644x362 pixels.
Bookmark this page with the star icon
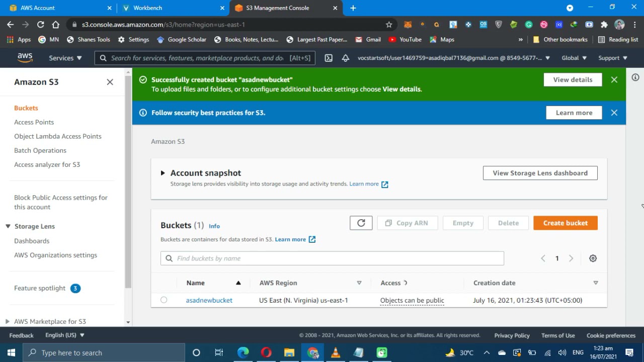[389, 25]
